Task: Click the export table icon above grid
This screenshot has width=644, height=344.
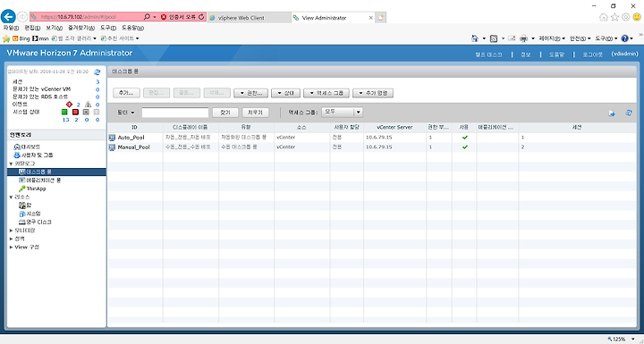Action: point(612,113)
